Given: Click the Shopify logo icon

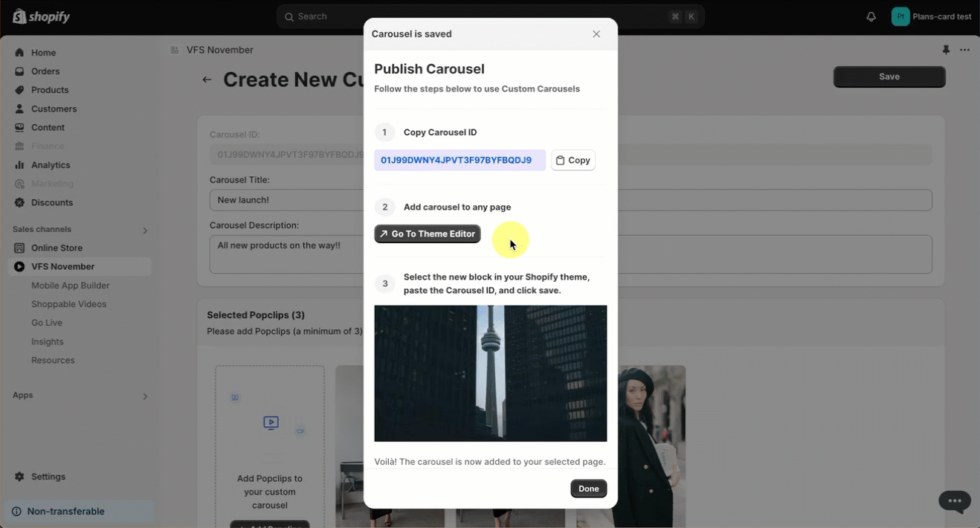Looking at the screenshot, I should [x=19, y=16].
